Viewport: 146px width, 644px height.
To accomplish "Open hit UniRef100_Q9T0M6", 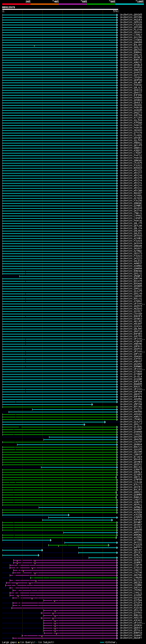I will point(131,17).
